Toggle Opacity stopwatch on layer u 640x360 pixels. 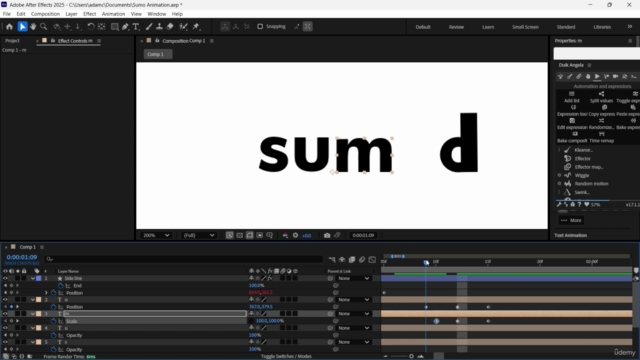[x=53, y=336]
